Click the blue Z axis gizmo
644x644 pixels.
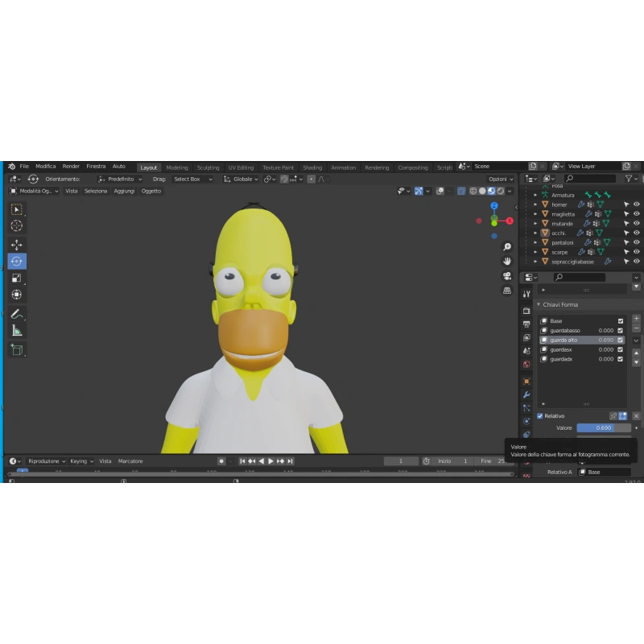(x=494, y=205)
